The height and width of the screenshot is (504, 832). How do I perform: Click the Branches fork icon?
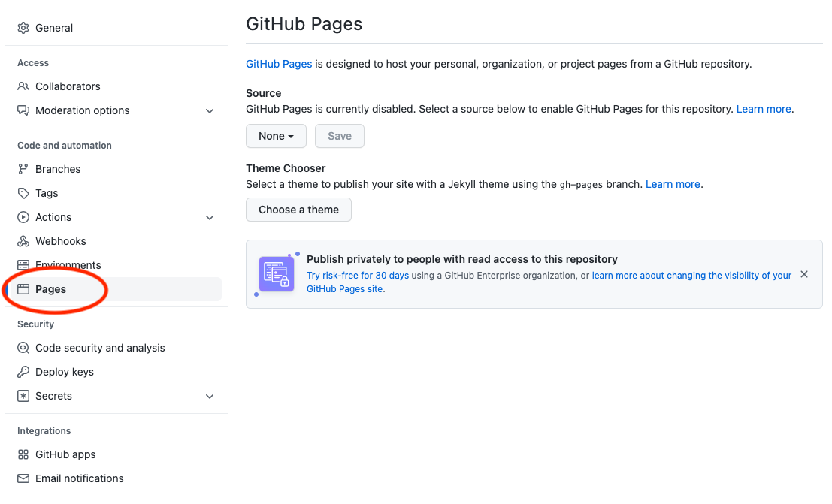(22, 169)
